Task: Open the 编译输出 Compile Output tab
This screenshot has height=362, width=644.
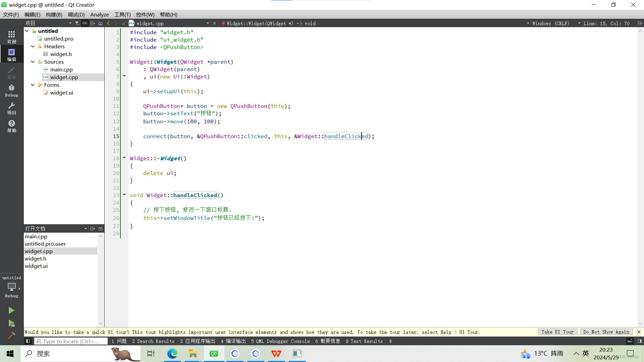Action: (233, 341)
